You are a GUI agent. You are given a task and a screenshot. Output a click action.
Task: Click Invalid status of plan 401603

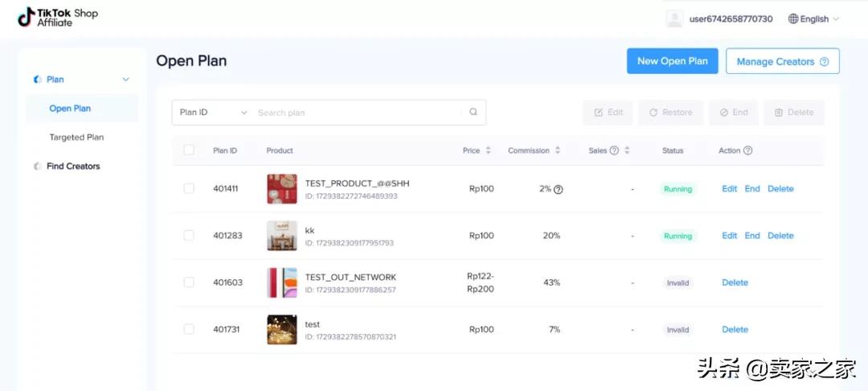point(678,283)
